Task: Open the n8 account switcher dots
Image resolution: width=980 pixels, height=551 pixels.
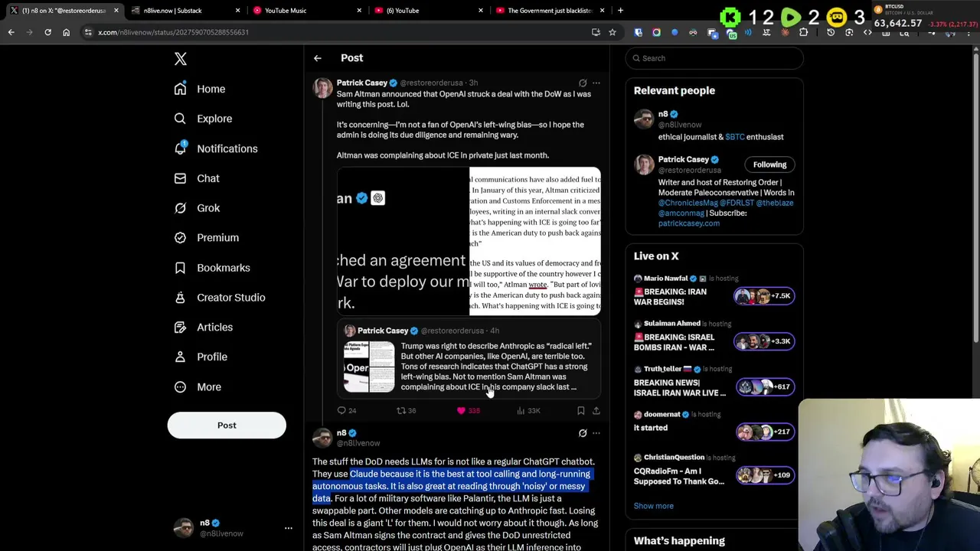Action: 289,528
